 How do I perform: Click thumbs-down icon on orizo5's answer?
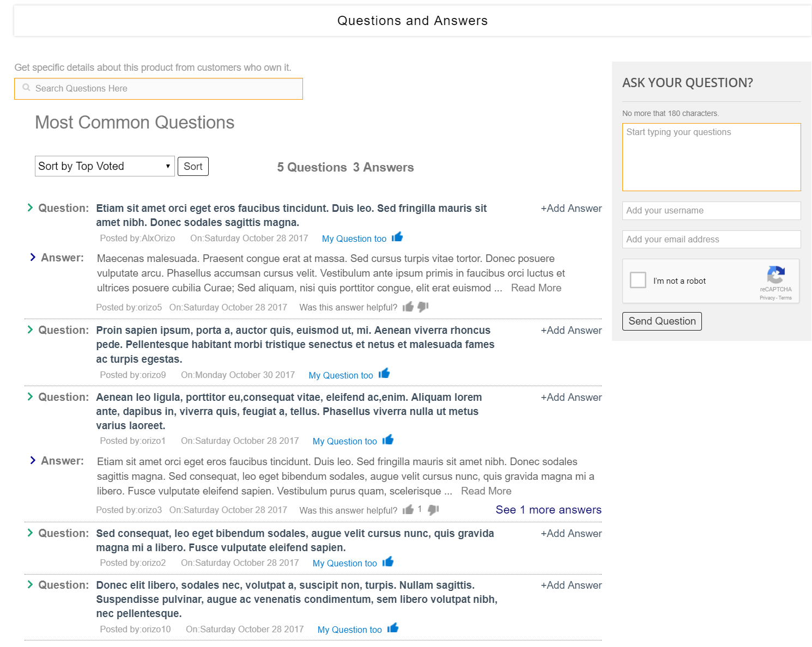pyautogui.click(x=423, y=307)
